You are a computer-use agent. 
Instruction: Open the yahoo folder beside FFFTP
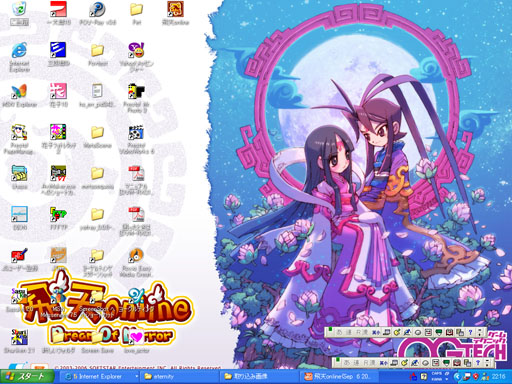pyautogui.click(x=97, y=214)
